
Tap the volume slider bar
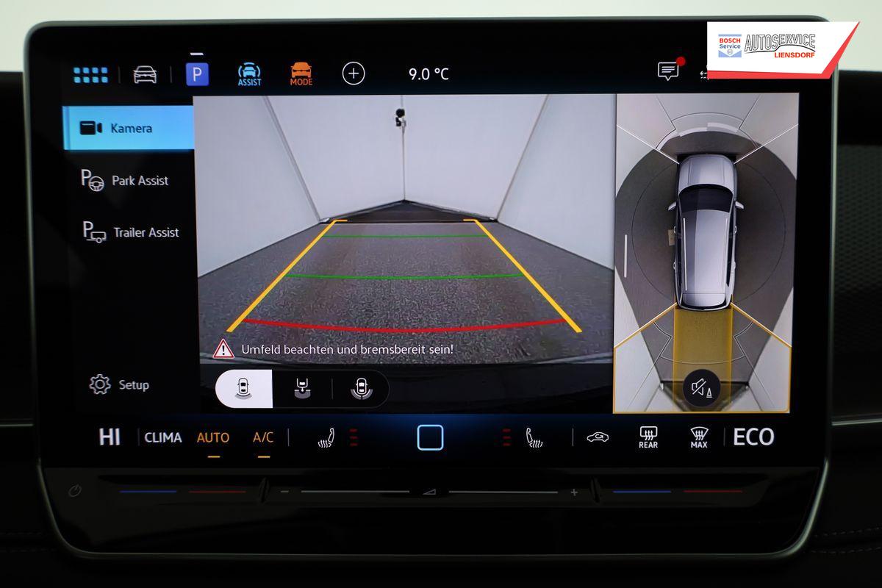[x=429, y=492]
